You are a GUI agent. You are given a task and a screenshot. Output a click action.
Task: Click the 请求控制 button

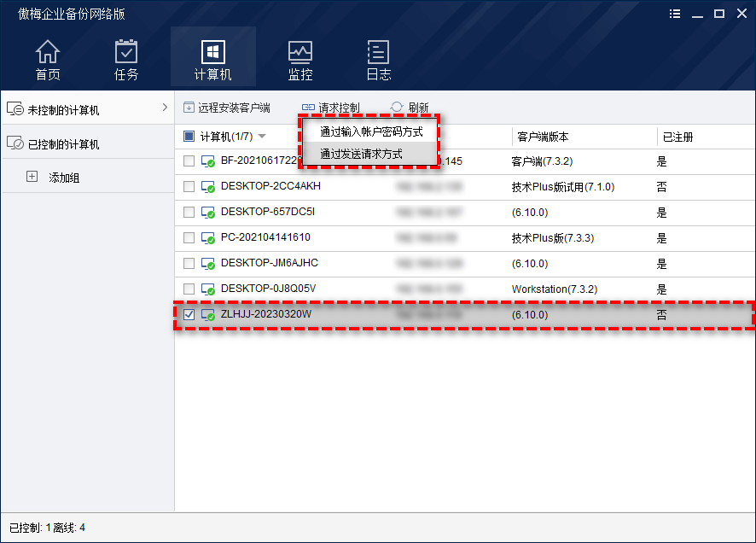coord(331,108)
